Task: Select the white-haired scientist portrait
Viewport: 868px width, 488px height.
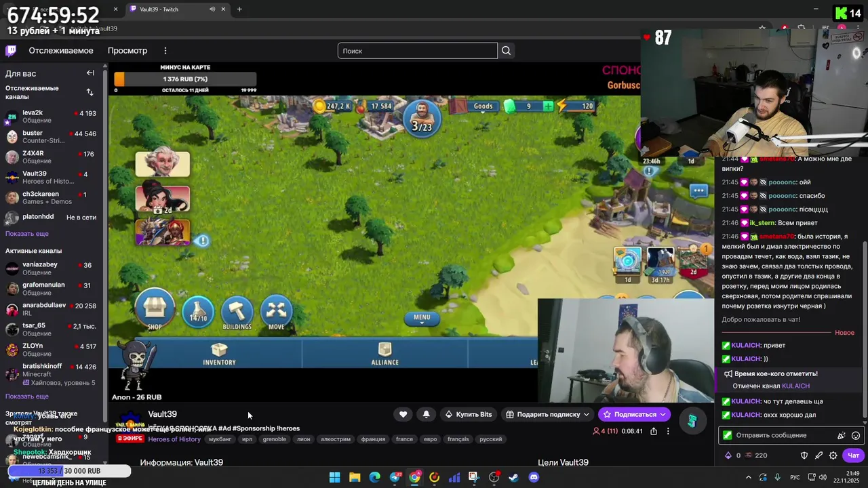Action: click(x=163, y=163)
